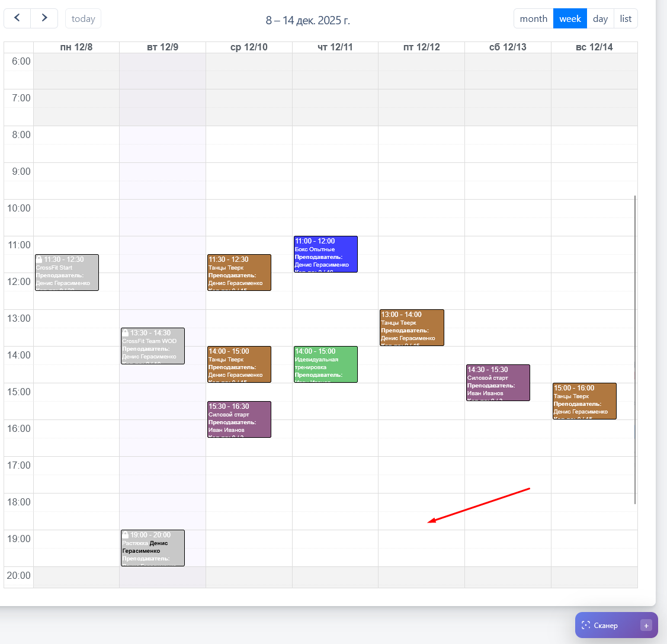The width and height of the screenshot is (667, 644).
Task: Advance to next week using the right chevron
Action: (x=44, y=18)
